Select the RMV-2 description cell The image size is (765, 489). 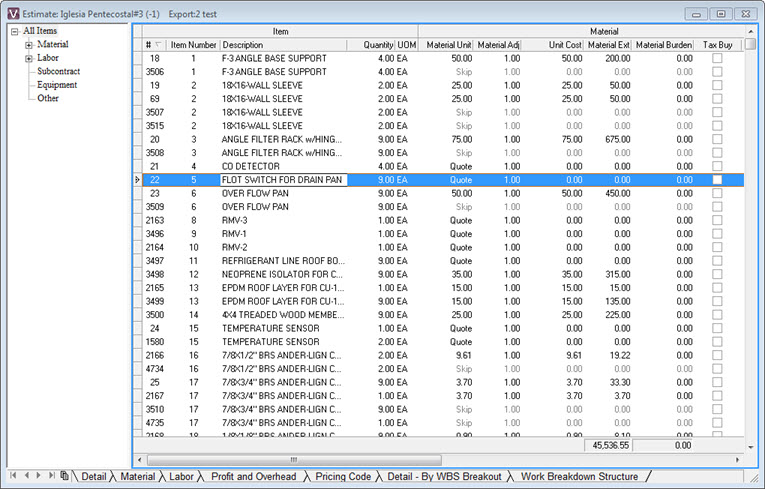pos(283,247)
